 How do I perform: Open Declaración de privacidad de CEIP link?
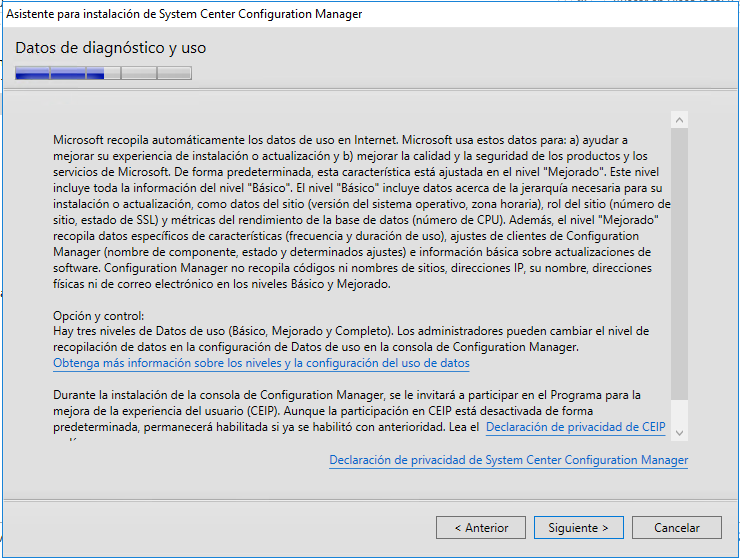tap(575, 427)
